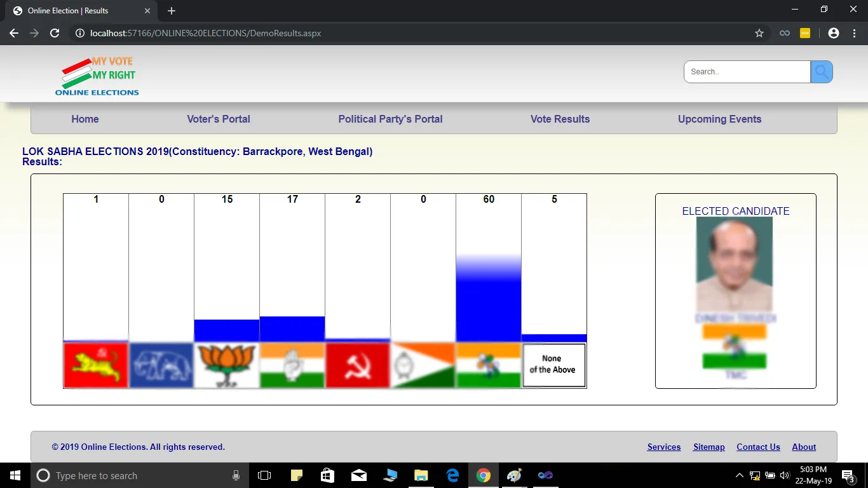Image resolution: width=868 pixels, height=488 pixels.
Task: Go forward with browser forward arrow
Action: (34, 33)
